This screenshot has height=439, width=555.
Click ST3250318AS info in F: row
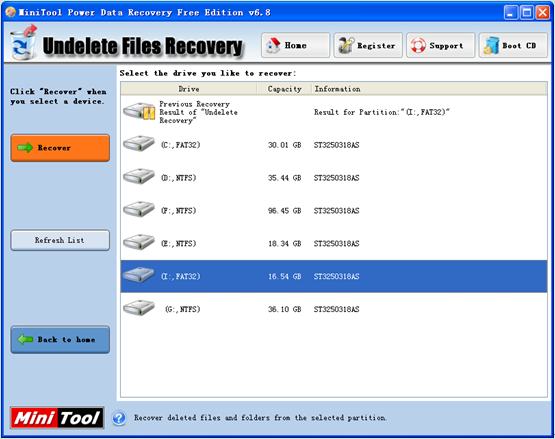[x=336, y=211]
